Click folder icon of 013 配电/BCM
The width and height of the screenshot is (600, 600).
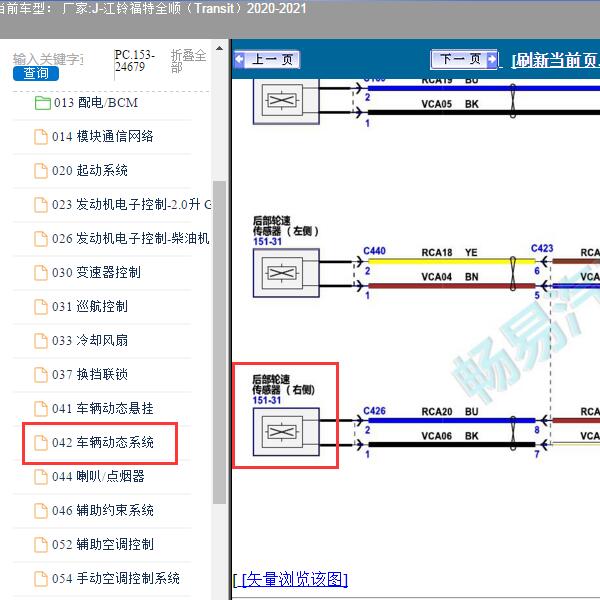pyautogui.click(x=42, y=103)
